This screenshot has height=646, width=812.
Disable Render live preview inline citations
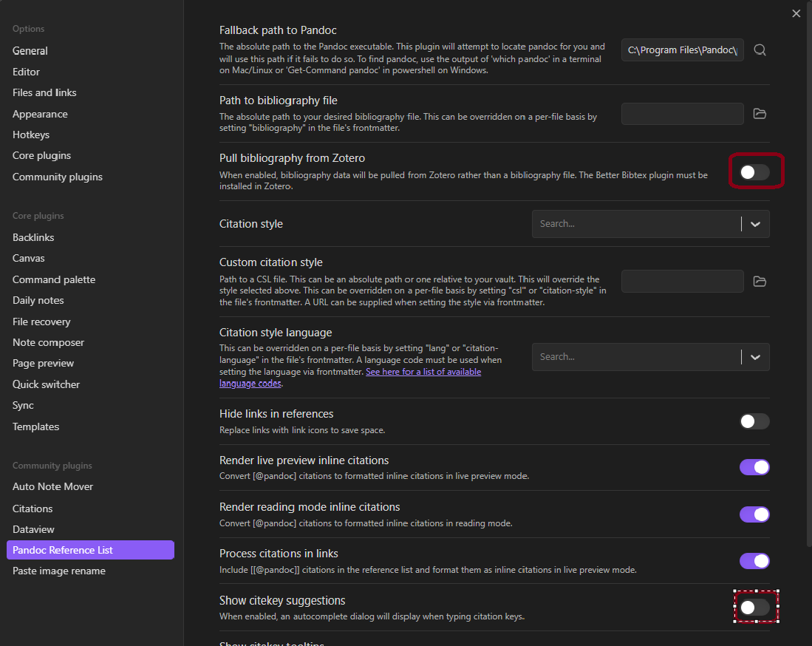(754, 467)
